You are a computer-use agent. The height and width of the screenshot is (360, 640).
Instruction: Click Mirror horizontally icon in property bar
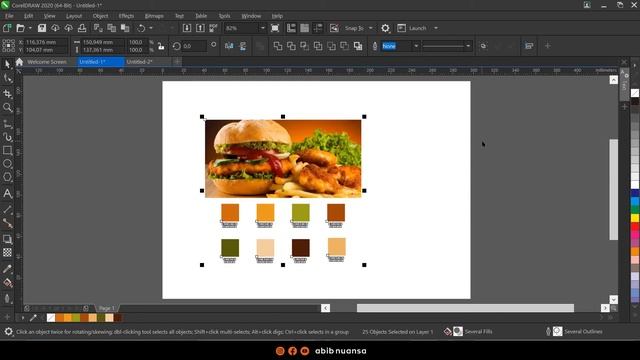(229, 46)
